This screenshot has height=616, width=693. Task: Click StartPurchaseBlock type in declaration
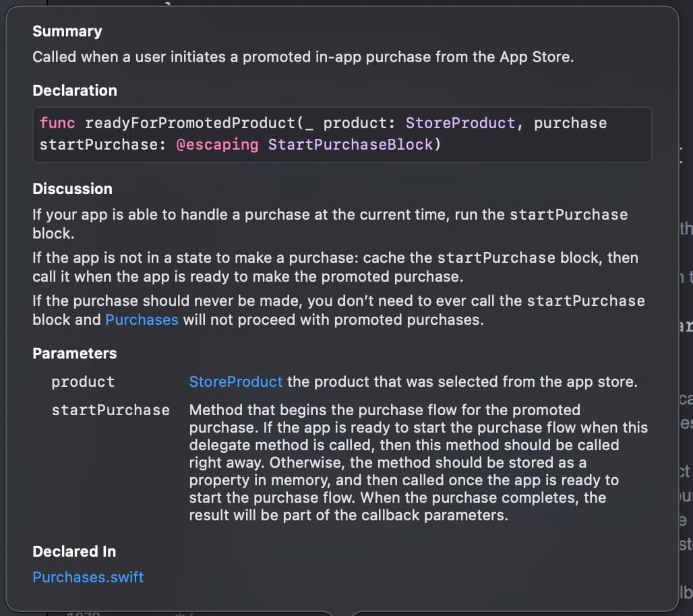click(x=351, y=144)
